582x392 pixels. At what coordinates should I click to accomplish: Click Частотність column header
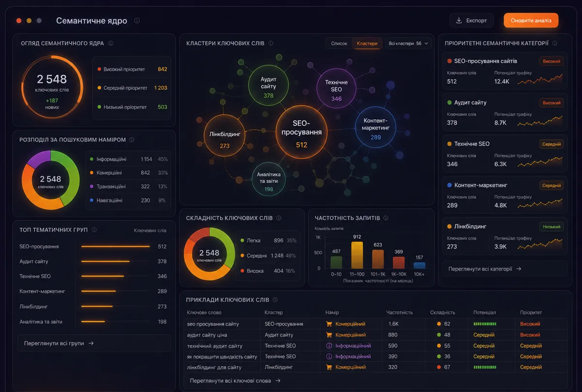click(400, 312)
